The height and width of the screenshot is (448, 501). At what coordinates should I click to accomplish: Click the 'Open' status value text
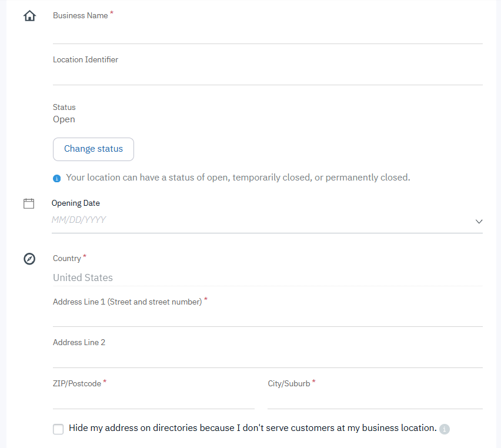(64, 119)
